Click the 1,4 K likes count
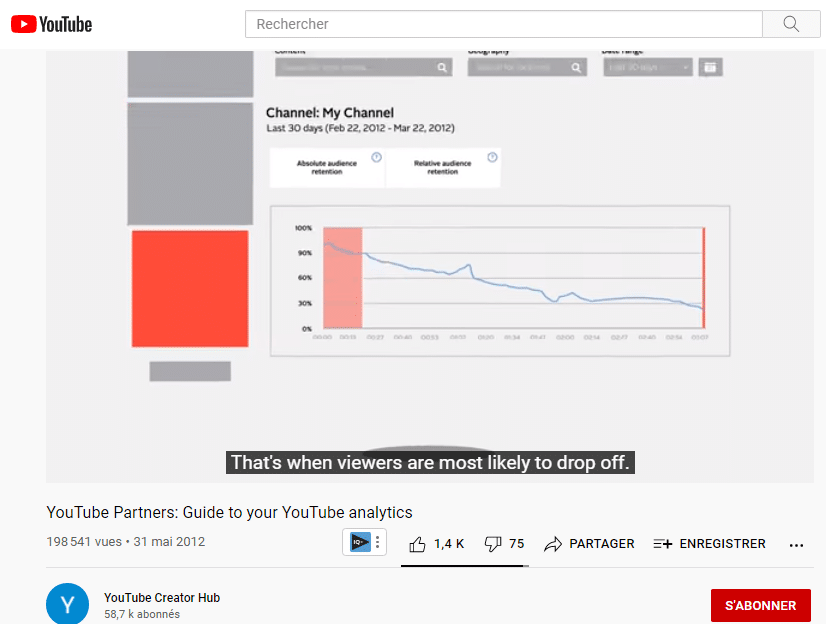Viewport: 826px width, 624px height. coord(449,544)
